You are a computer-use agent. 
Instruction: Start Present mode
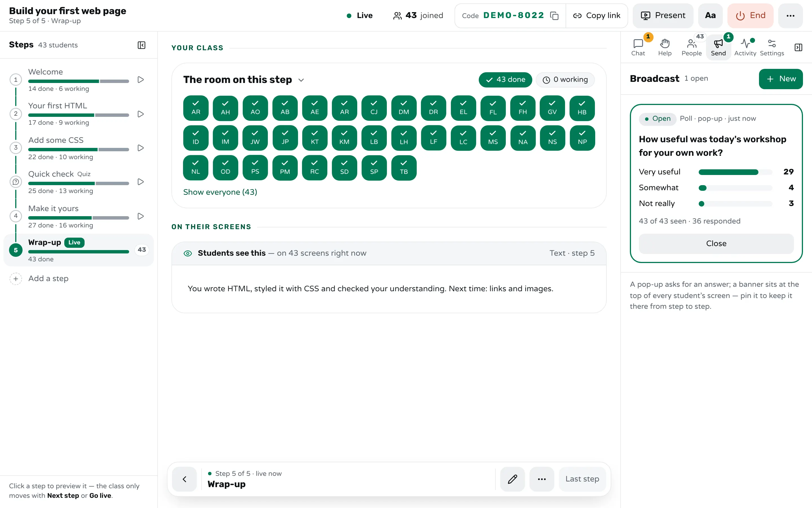tap(663, 16)
